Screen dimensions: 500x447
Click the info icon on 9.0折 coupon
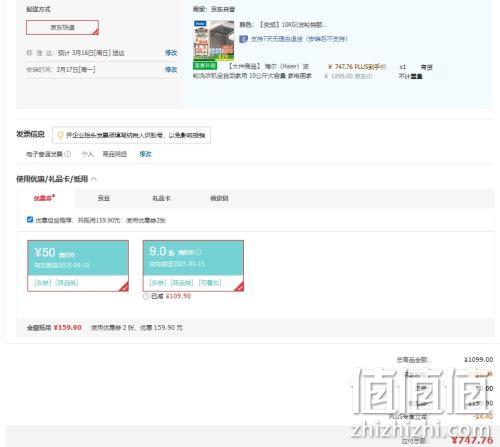198,252
